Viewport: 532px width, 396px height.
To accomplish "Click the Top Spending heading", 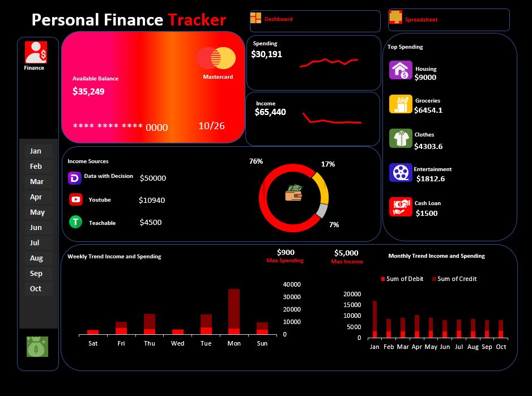I will tap(405, 47).
